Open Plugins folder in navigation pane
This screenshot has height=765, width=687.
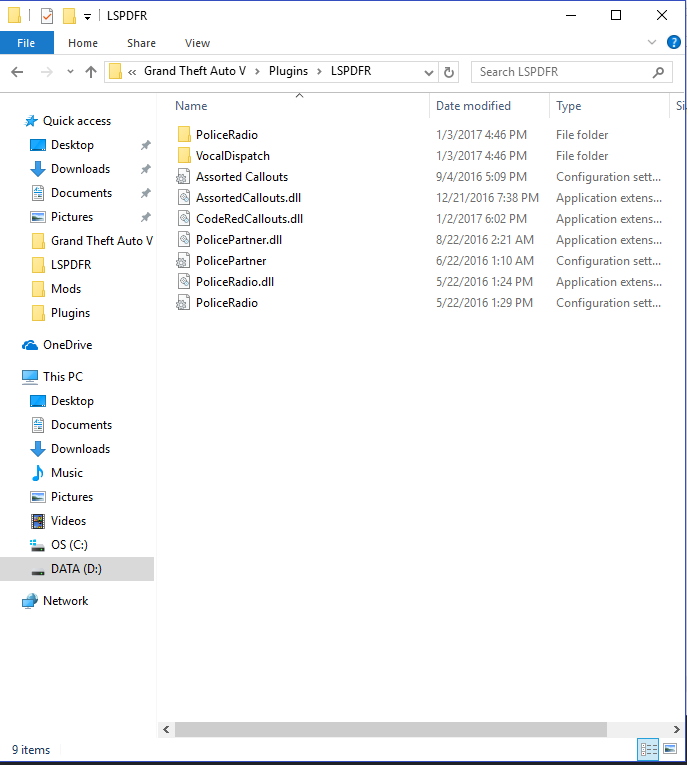coord(70,313)
